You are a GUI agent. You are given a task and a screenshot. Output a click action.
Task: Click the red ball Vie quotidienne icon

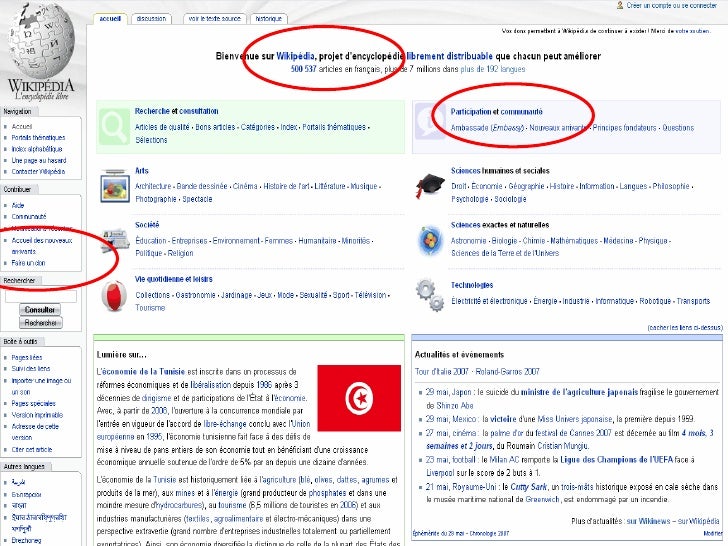click(x=114, y=296)
